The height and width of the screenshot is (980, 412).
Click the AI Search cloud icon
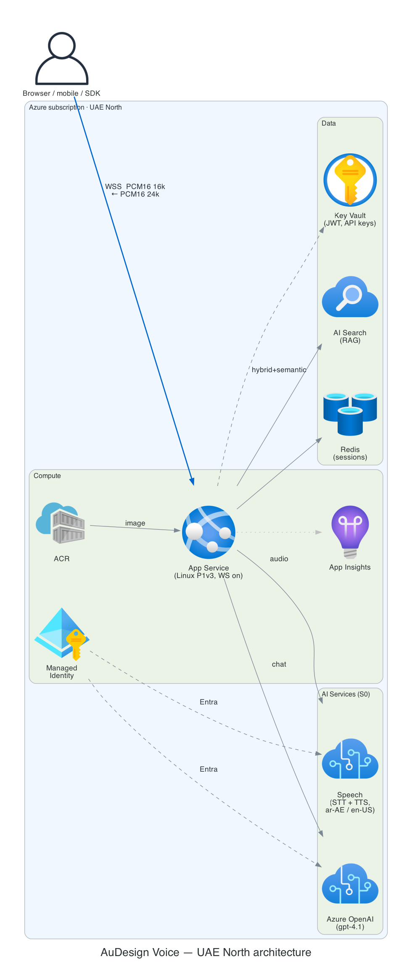point(350,297)
